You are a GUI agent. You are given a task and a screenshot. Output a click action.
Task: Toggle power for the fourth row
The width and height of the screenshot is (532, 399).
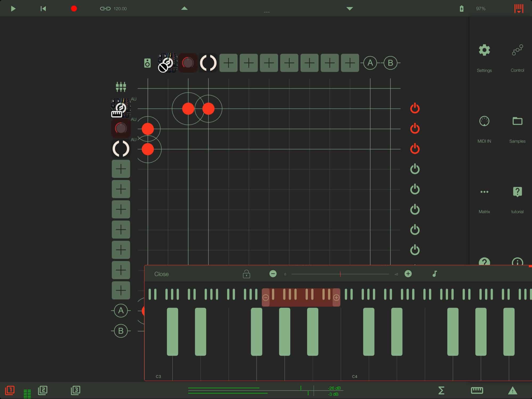click(x=415, y=169)
